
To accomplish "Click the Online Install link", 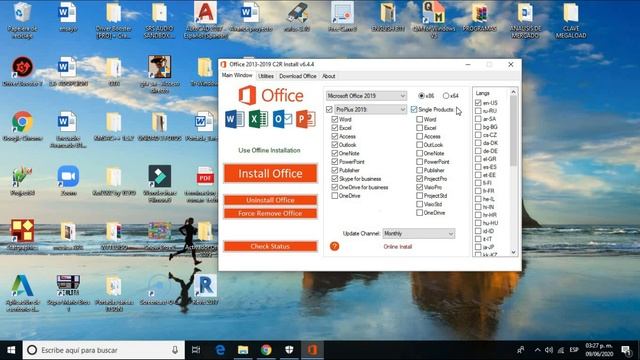I will pos(398,247).
